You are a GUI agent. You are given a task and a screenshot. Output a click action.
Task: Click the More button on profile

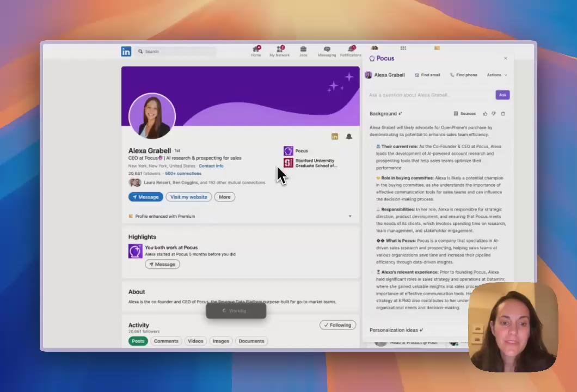[224, 197]
